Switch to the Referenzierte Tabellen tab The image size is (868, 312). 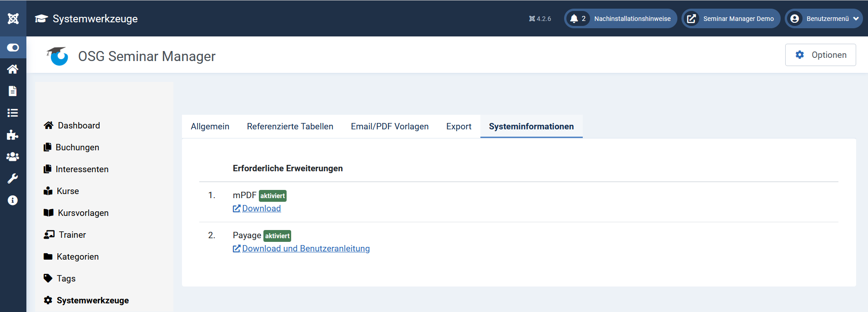pyautogui.click(x=290, y=127)
